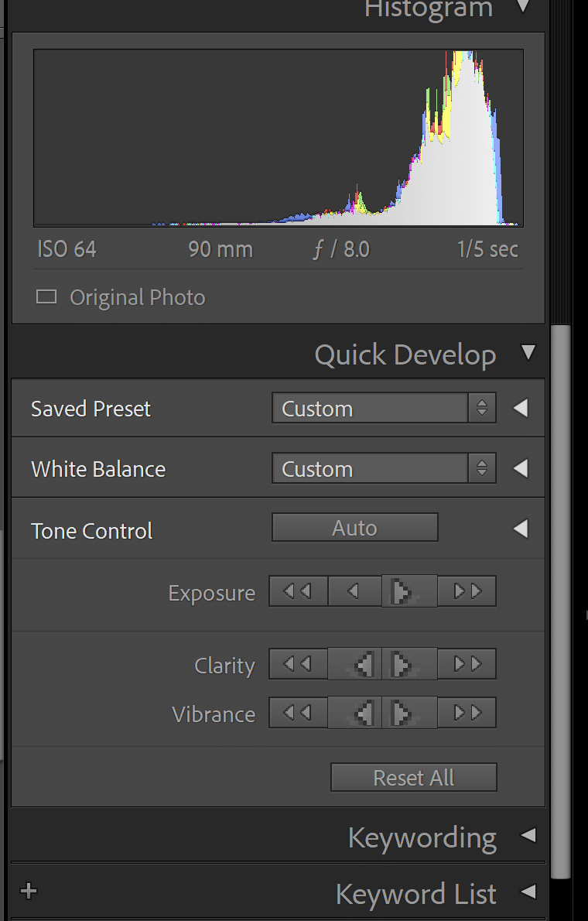Increase Clarity with single-right arrow
Viewport: 588px width, 921px height.
pos(409,664)
